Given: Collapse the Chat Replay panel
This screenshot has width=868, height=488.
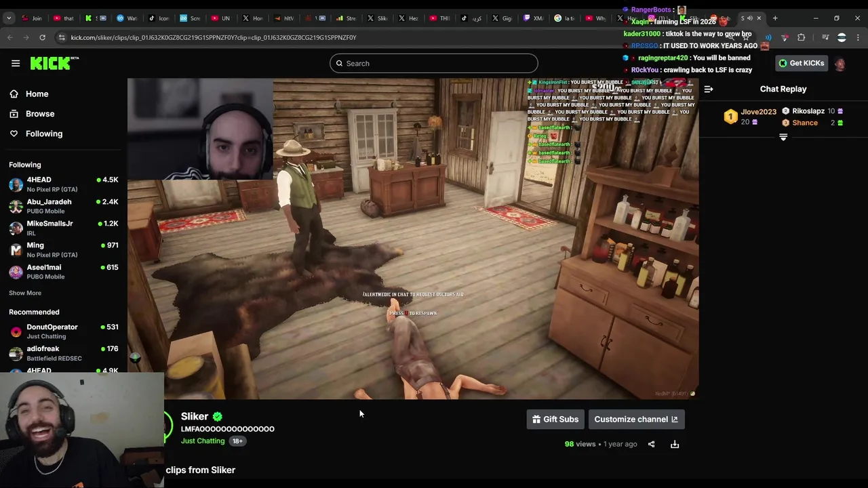Looking at the screenshot, I should (709, 89).
